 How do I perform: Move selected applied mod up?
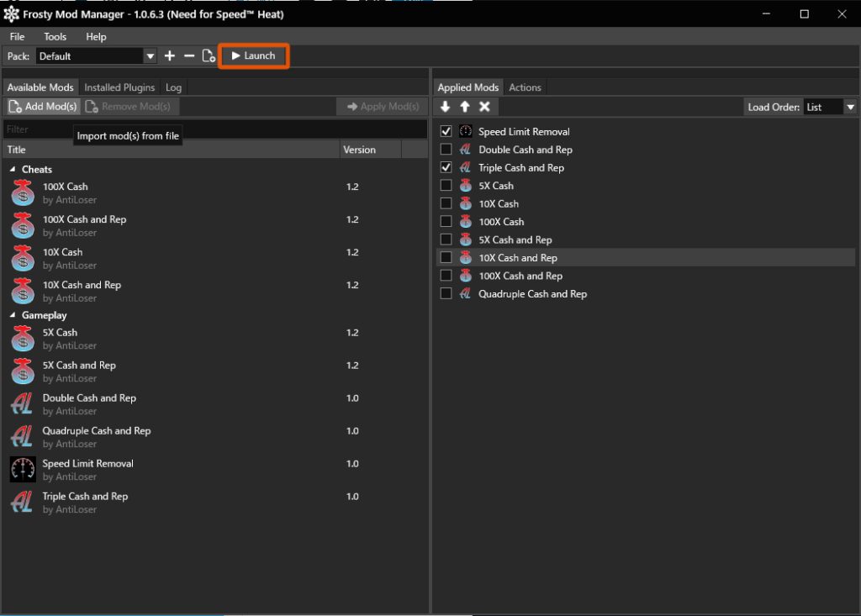[x=465, y=107]
